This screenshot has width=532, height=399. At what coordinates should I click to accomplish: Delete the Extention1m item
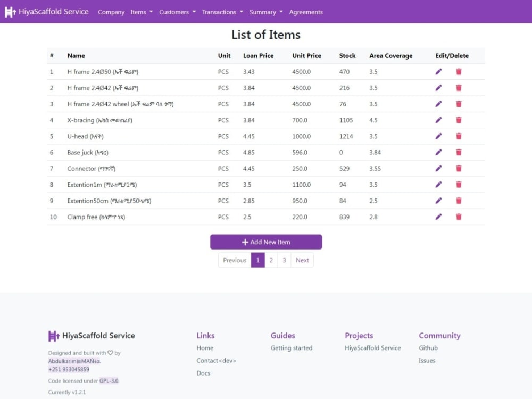click(x=459, y=185)
